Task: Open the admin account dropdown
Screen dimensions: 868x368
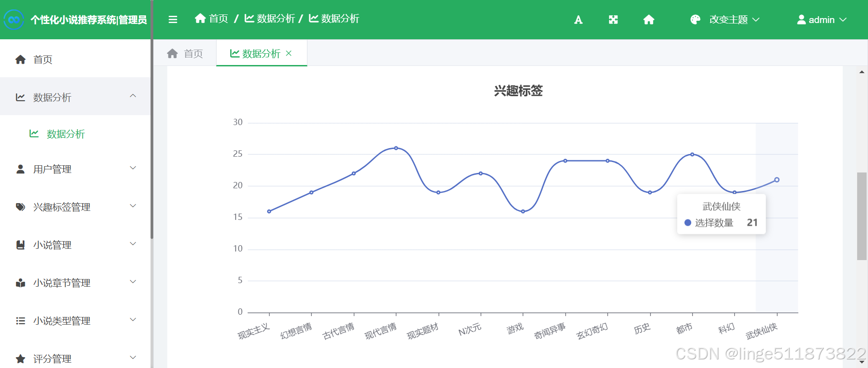Action: click(821, 19)
